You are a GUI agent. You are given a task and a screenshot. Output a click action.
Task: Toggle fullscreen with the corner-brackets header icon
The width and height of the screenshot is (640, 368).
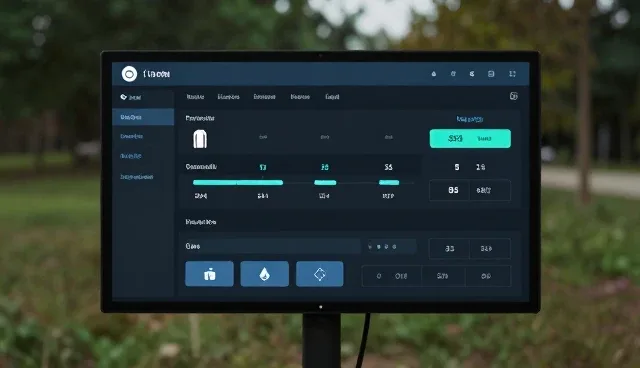512,74
